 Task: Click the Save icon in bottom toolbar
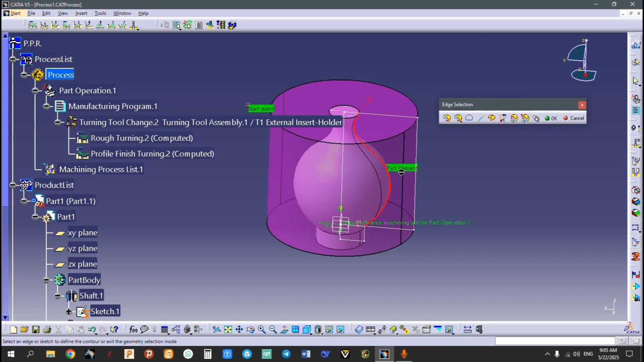pos(36,329)
